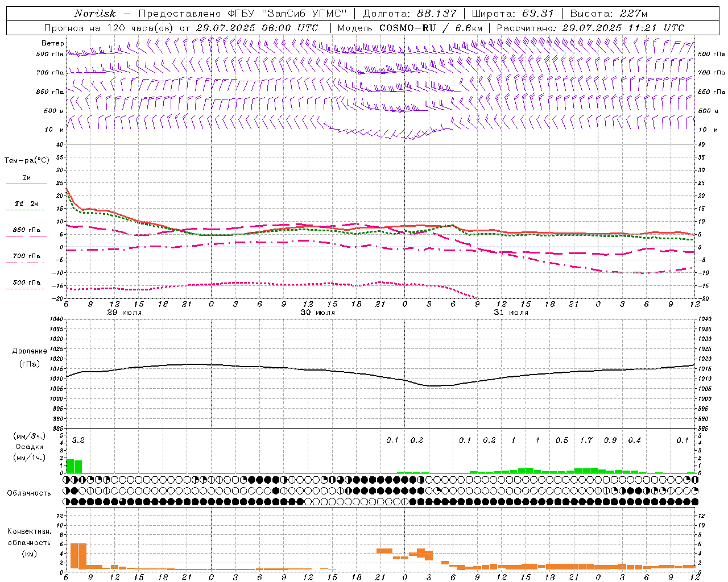Click the (км) convective cloud unit label

coord(29,554)
